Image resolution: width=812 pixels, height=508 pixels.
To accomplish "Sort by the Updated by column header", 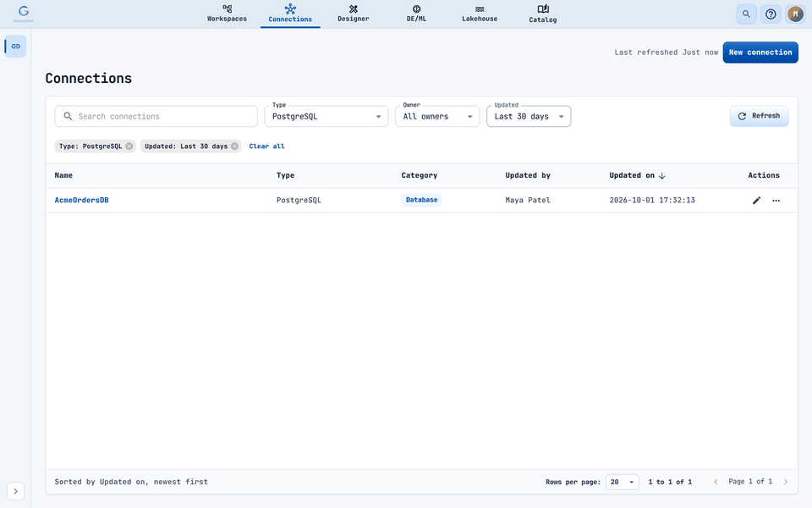I will [x=528, y=175].
